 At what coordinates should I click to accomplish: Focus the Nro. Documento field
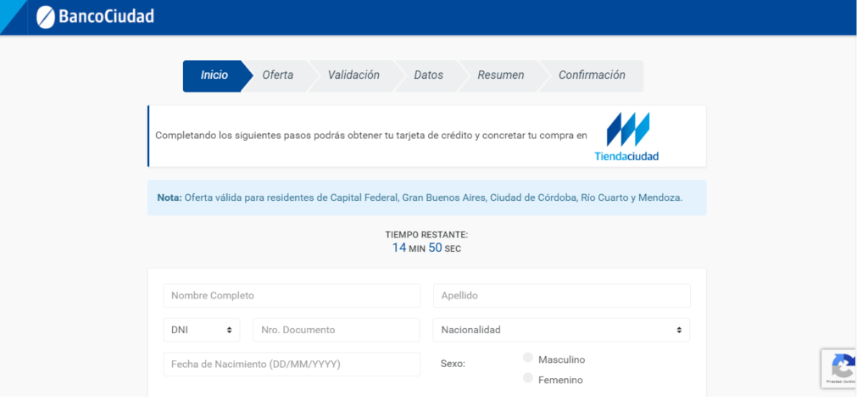336,330
